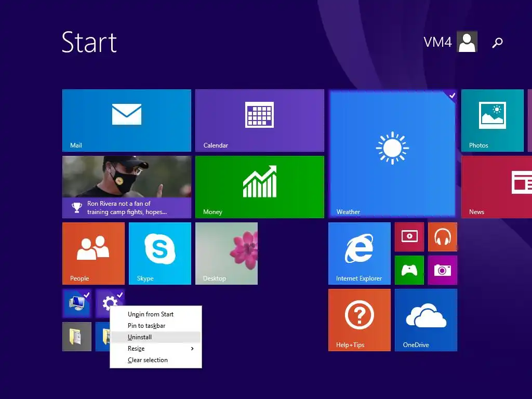The width and height of the screenshot is (532, 399).
Task: Open the VM4 user account picture
Action: (x=467, y=42)
